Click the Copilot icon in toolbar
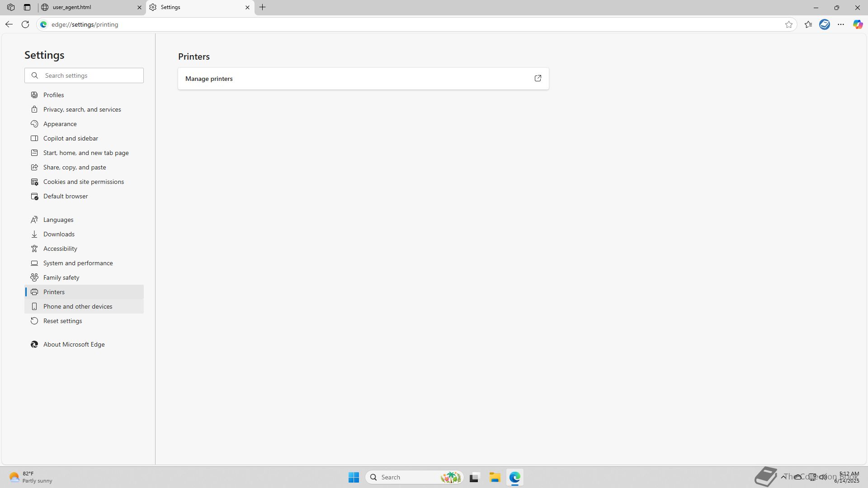Image resolution: width=868 pixels, height=488 pixels. click(x=858, y=24)
